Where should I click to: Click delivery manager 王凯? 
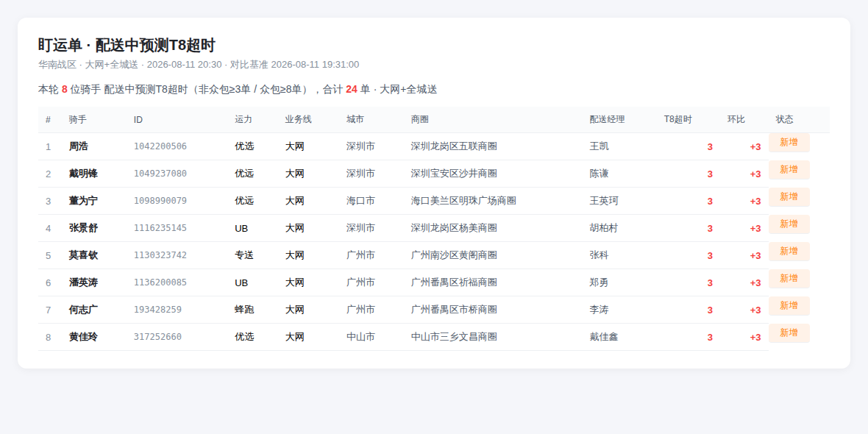(599, 146)
